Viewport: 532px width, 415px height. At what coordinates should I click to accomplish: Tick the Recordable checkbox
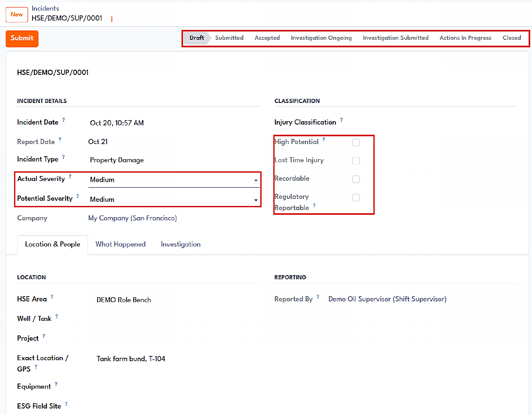point(356,179)
